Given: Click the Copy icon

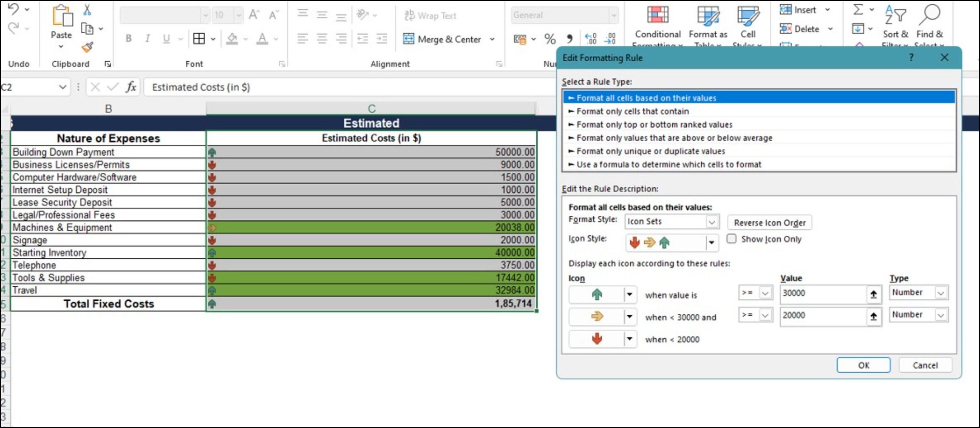Looking at the screenshot, I should point(87,29).
